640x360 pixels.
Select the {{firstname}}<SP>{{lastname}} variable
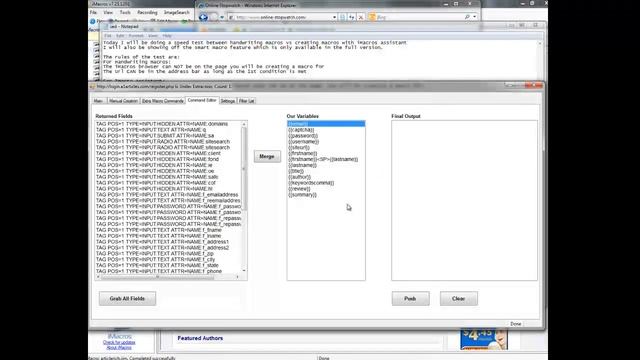(x=326, y=159)
